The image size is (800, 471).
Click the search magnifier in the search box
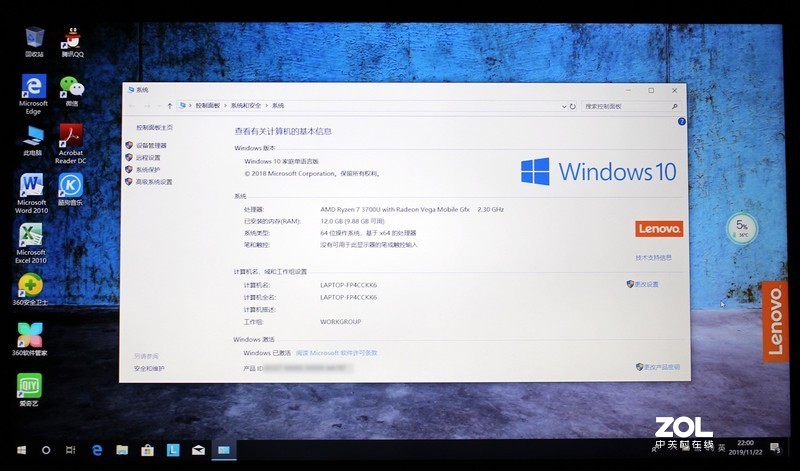[674, 106]
